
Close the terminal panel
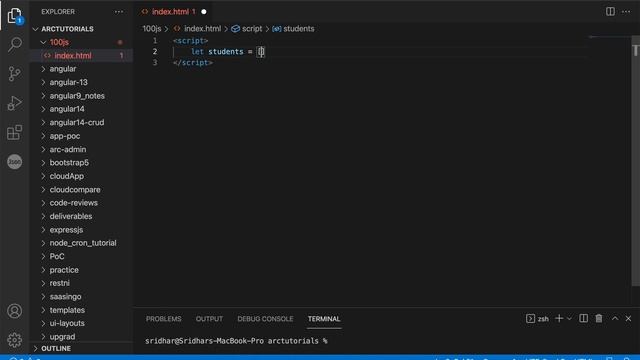coord(628,318)
